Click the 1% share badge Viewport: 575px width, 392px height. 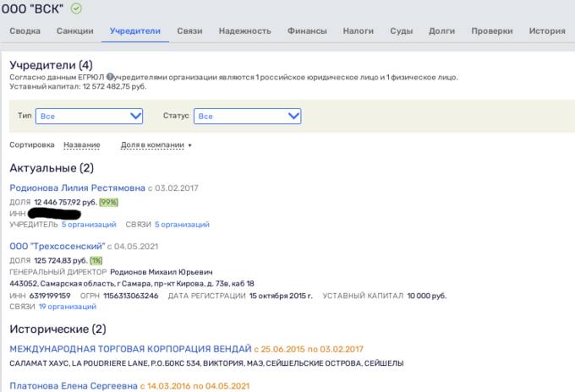pyautogui.click(x=96, y=260)
